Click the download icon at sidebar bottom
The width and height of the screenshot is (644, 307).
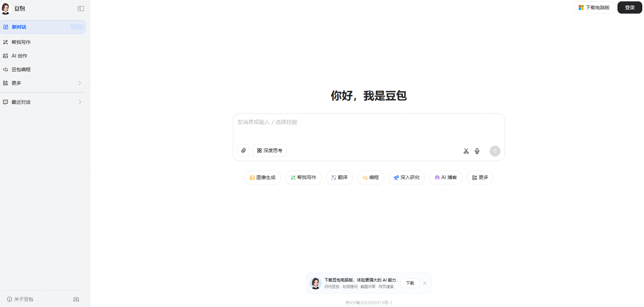click(x=76, y=299)
